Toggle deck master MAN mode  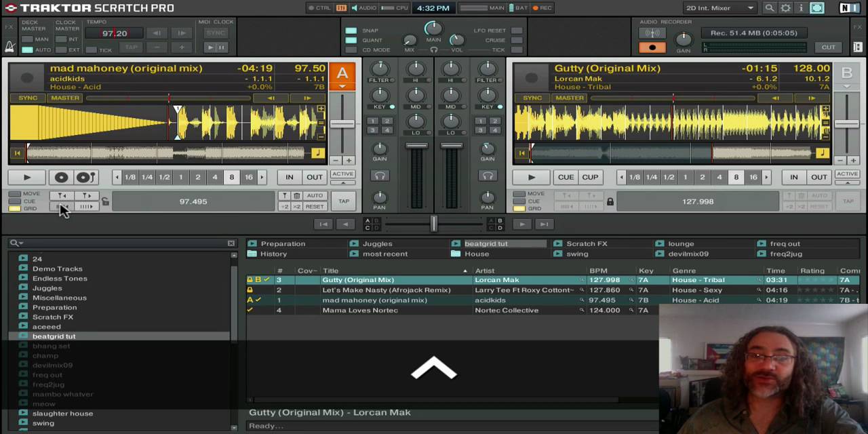(27, 39)
